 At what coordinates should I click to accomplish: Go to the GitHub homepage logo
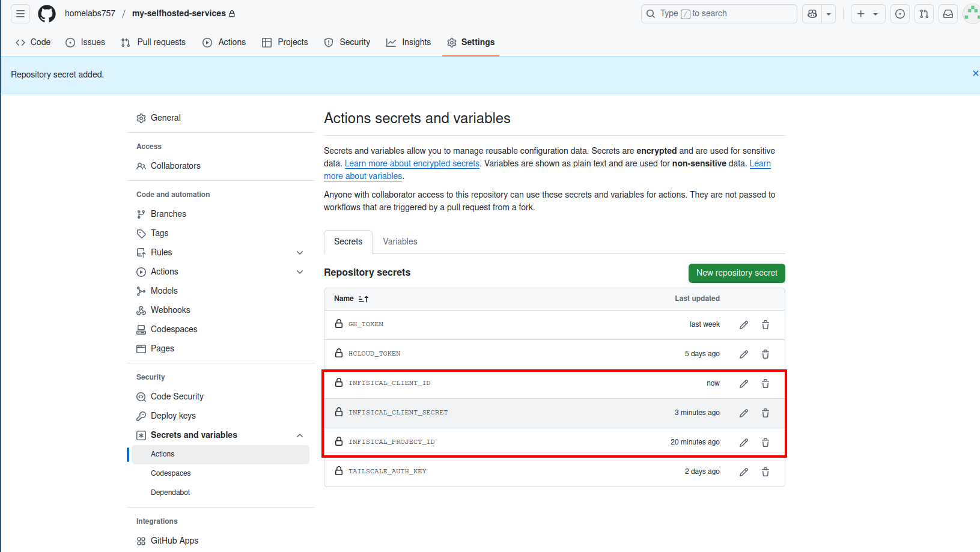(x=47, y=13)
